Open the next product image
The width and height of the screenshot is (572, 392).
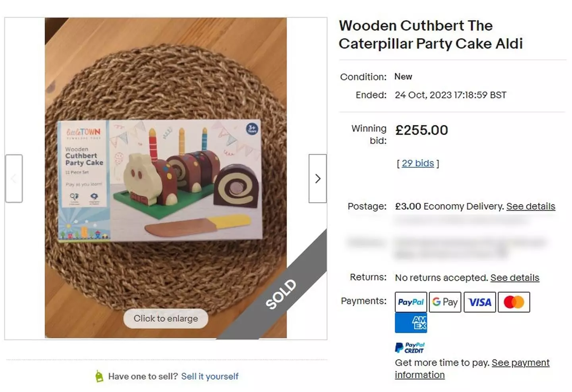(x=317, y=178)
